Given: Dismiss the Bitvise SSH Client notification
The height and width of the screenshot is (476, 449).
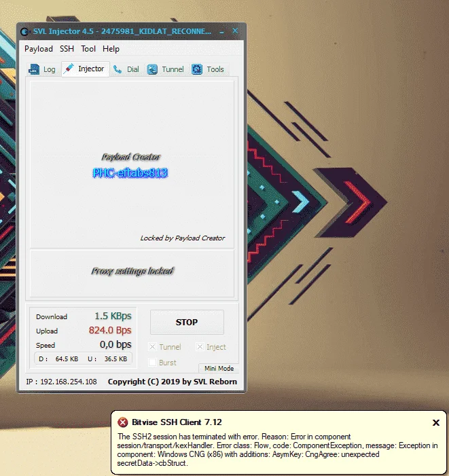Looking at the screenshot, I should pyautogui.click(x=436, y=422).
